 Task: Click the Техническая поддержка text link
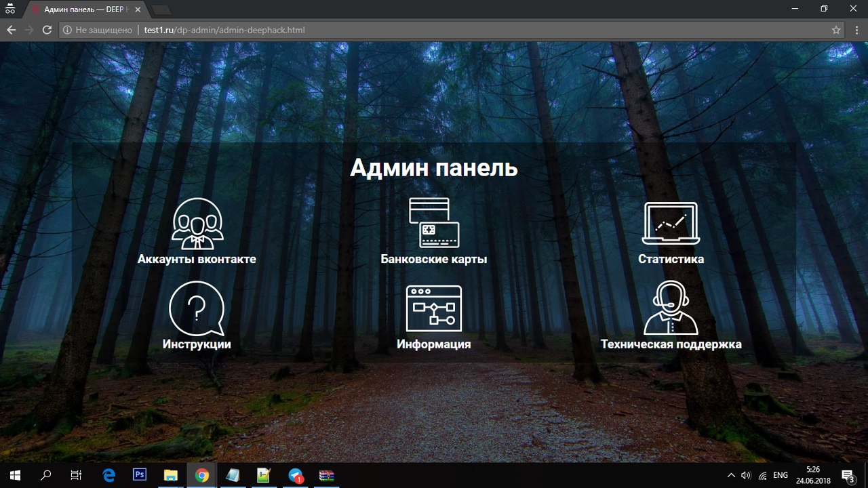671,344
